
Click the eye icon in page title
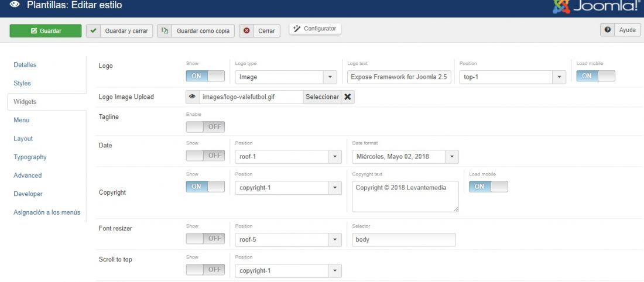click(x=15, y=5)
